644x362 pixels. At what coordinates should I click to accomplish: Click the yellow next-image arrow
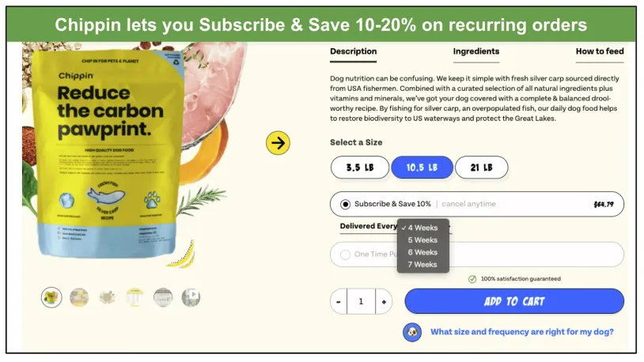(278, 143)
